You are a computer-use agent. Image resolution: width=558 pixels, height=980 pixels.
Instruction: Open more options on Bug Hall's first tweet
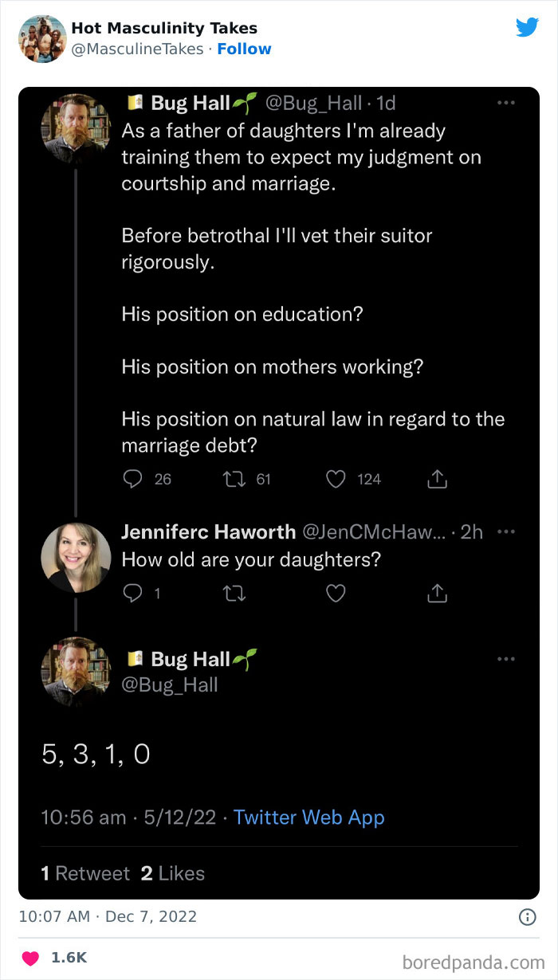click(x=505, y=103)
